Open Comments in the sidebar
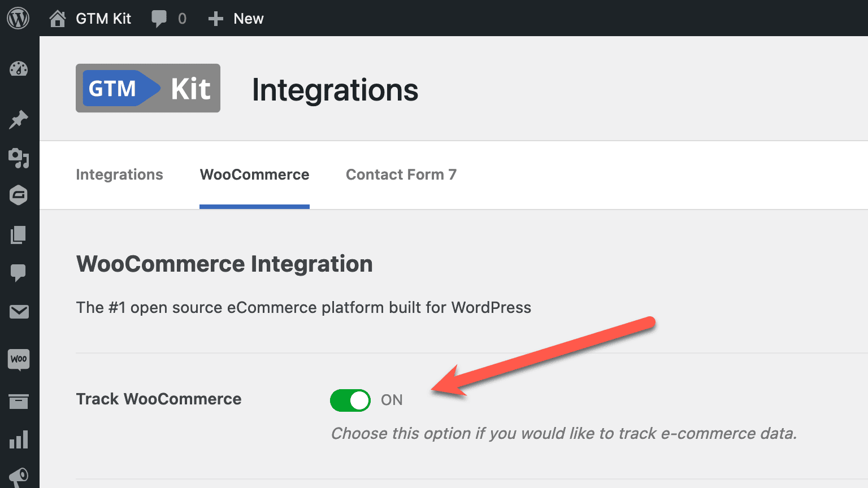 pos(19,273)
